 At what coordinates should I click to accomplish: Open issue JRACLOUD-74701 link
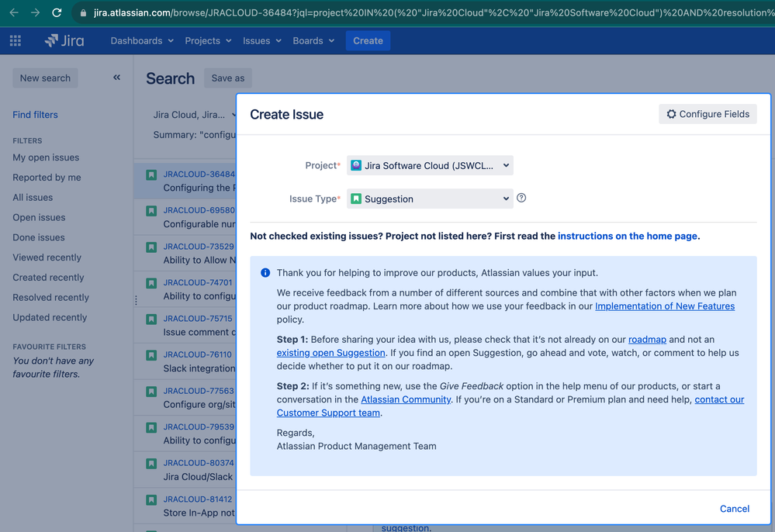198,282
